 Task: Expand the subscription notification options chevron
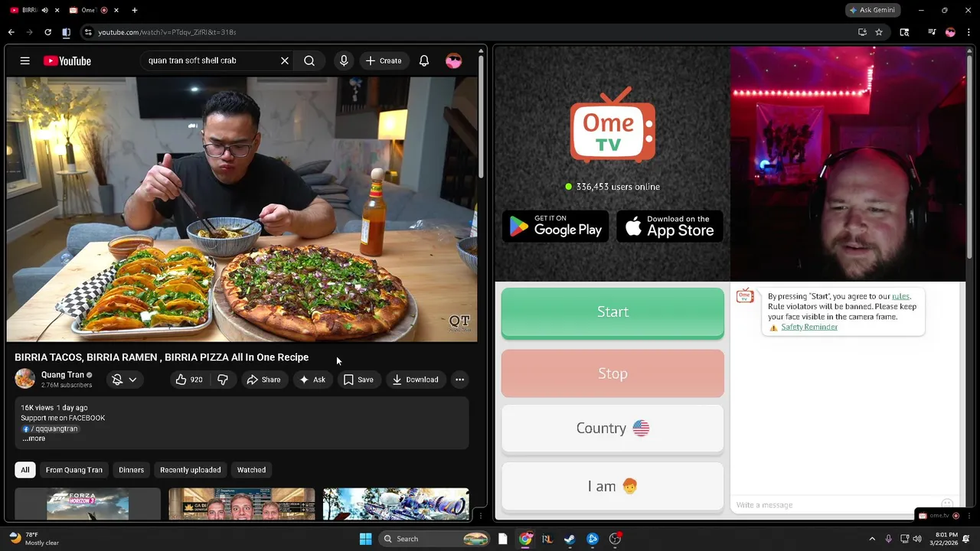(132, 380)
